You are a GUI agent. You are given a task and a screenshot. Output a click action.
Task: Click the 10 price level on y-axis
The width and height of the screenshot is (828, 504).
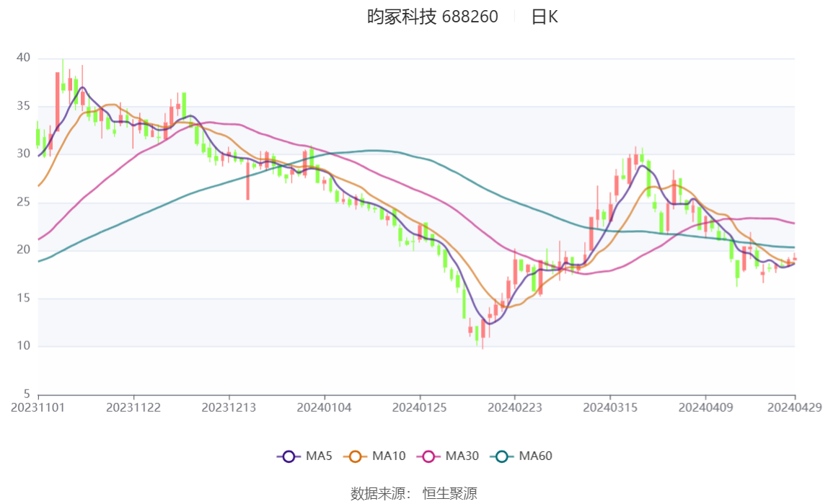24,346
